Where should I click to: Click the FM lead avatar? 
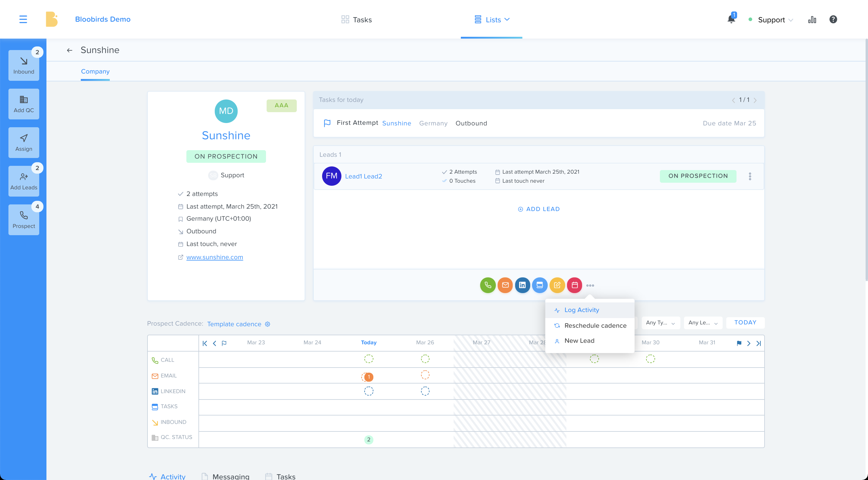[x=331, y=176]
